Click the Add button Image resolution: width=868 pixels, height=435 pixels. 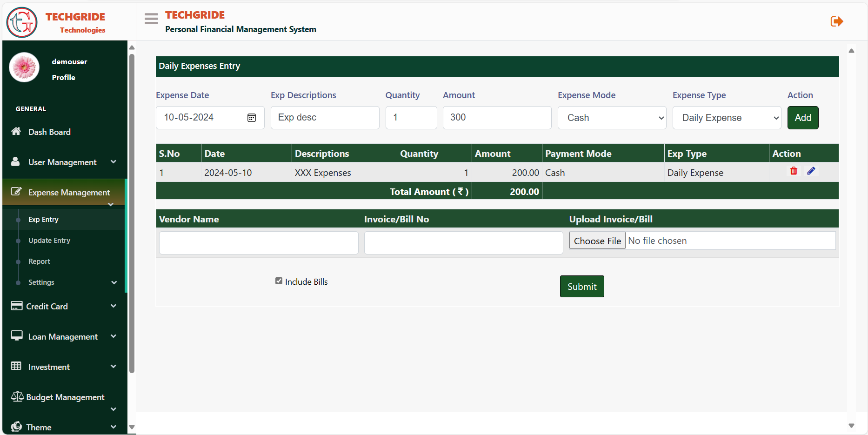point(802,118)
